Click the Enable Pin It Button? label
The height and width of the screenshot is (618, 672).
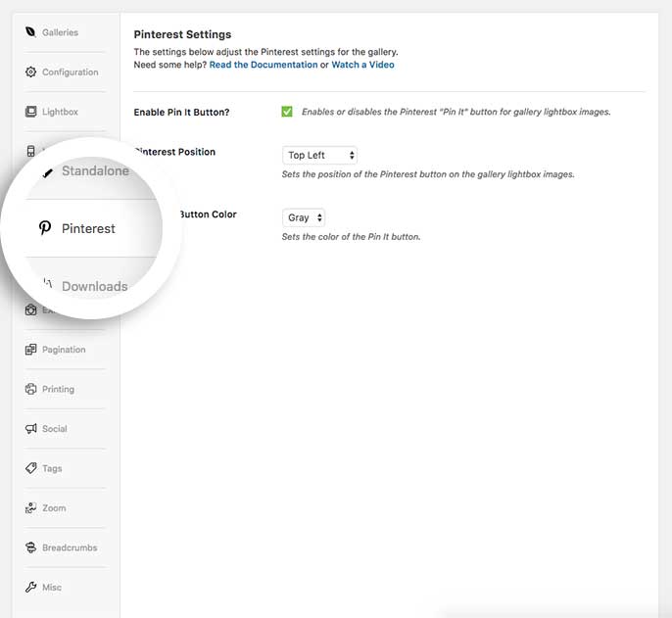(182, 113)
